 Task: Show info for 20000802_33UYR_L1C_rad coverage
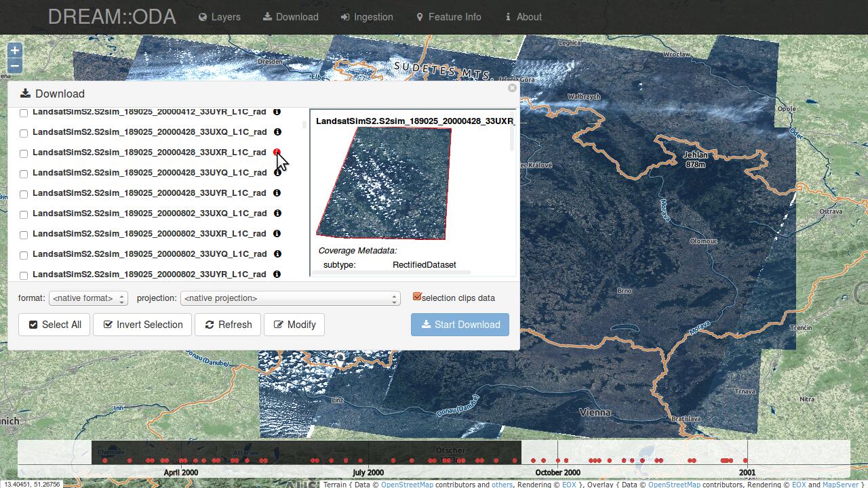coord(277,274)
